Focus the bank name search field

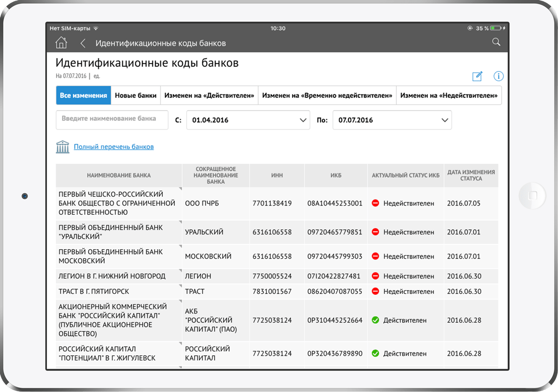pyautogui.click(x=112, y=120)
